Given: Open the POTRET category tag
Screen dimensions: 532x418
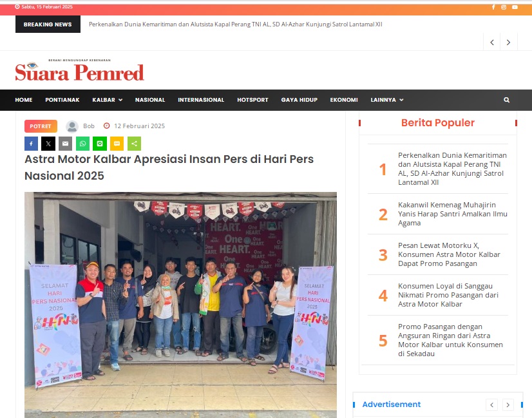Looking at the screenshot, I should [41, 126].
